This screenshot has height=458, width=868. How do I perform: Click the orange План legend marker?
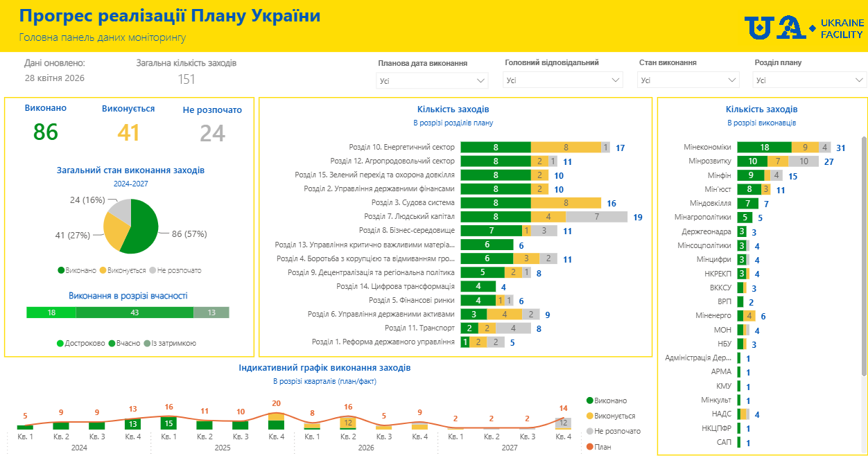point(590,447)
